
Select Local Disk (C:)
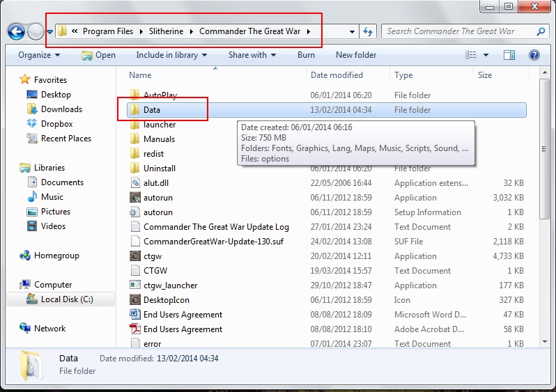click(x=67, y=299)
